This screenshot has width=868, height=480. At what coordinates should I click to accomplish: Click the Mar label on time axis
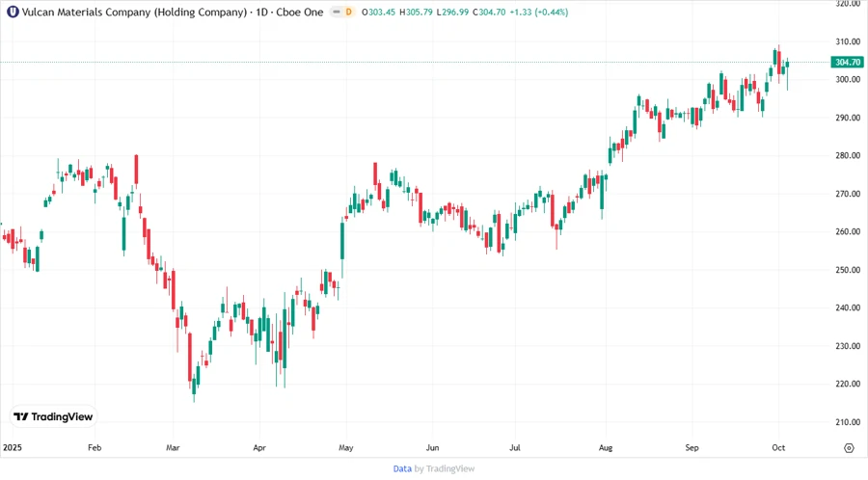click(x=173, y=448)
